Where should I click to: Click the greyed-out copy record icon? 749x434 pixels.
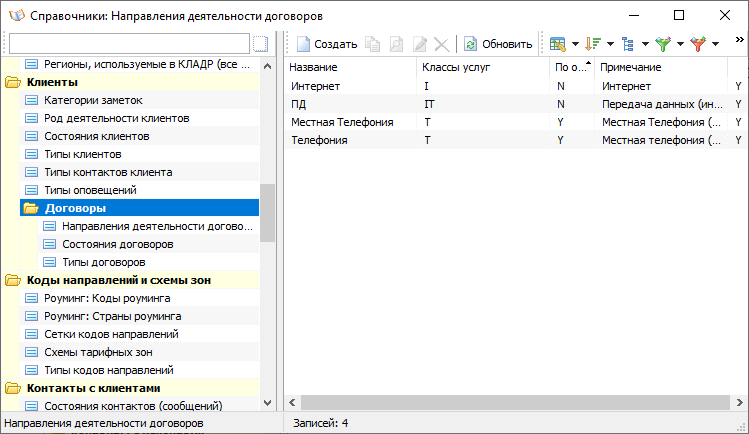point(373,44)
